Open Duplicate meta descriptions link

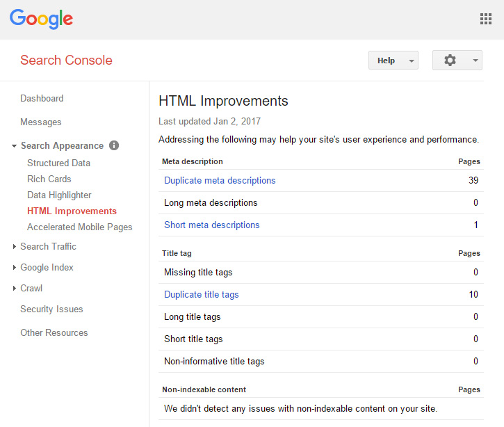(x=220, y=180)
